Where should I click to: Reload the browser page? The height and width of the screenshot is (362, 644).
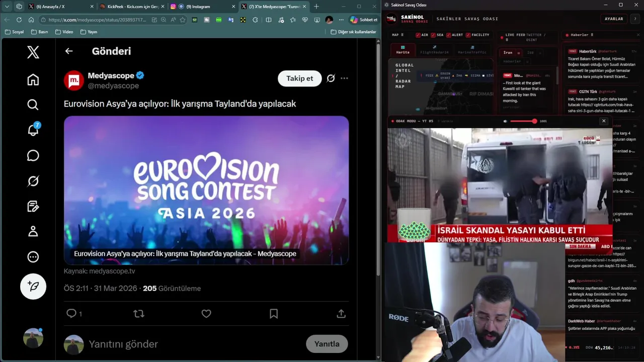point(19,20)
